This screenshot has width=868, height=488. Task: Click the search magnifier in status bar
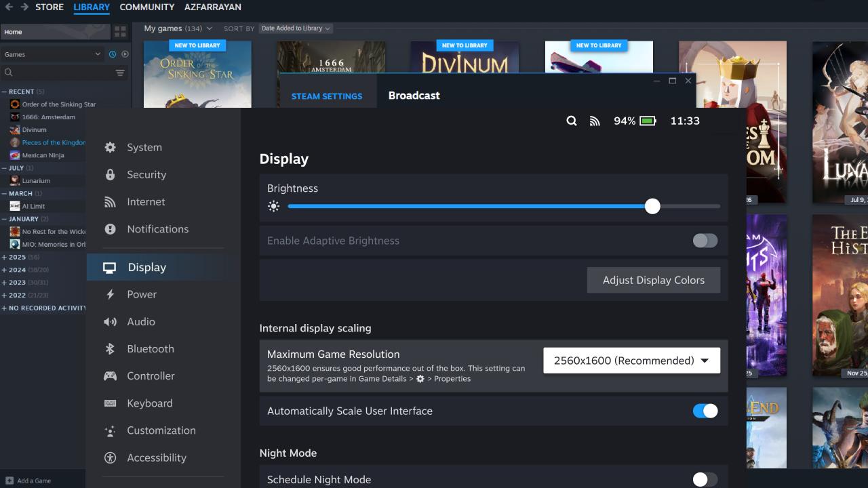(x=572, y=121)
